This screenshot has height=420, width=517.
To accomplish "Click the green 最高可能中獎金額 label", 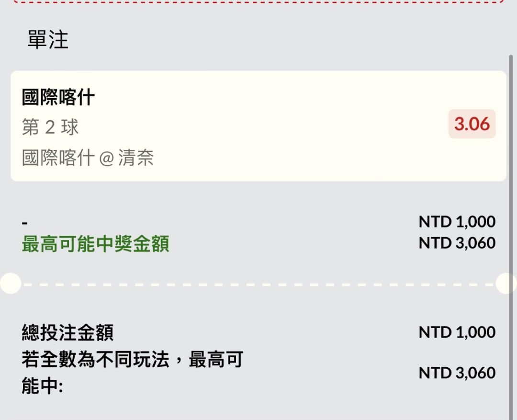I will (95, 244).
